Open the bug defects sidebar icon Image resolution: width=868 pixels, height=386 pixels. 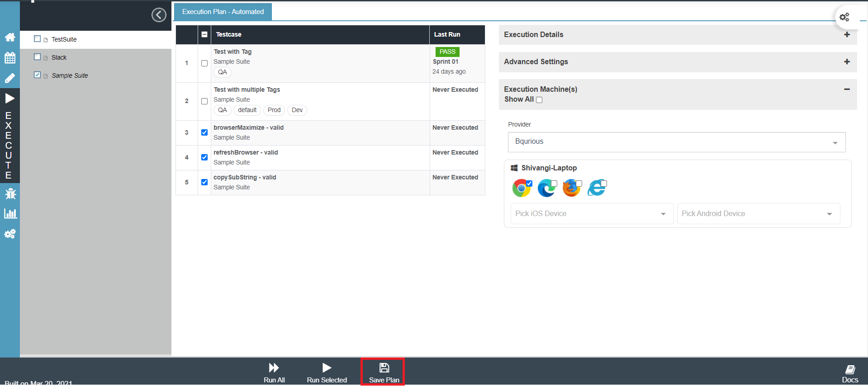[10, 194]
